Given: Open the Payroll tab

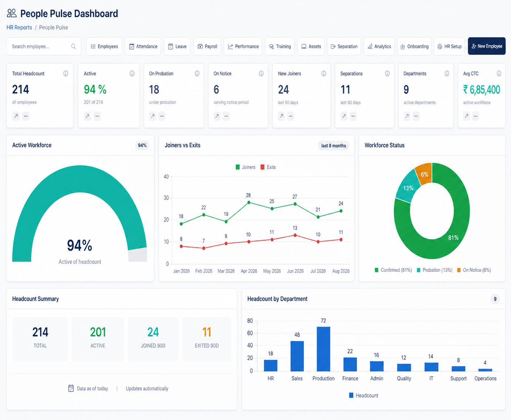Looking at the screenshot, I should [207, 47].
